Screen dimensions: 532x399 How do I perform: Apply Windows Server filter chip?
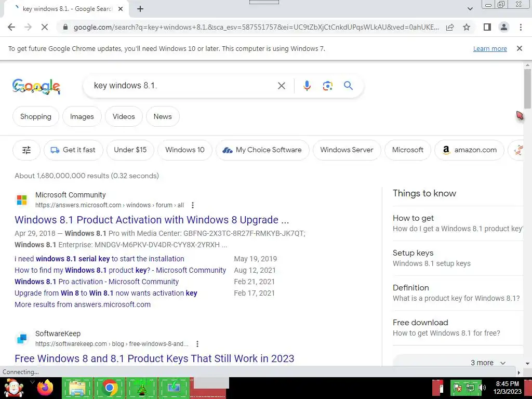click(x=347, y=150)
